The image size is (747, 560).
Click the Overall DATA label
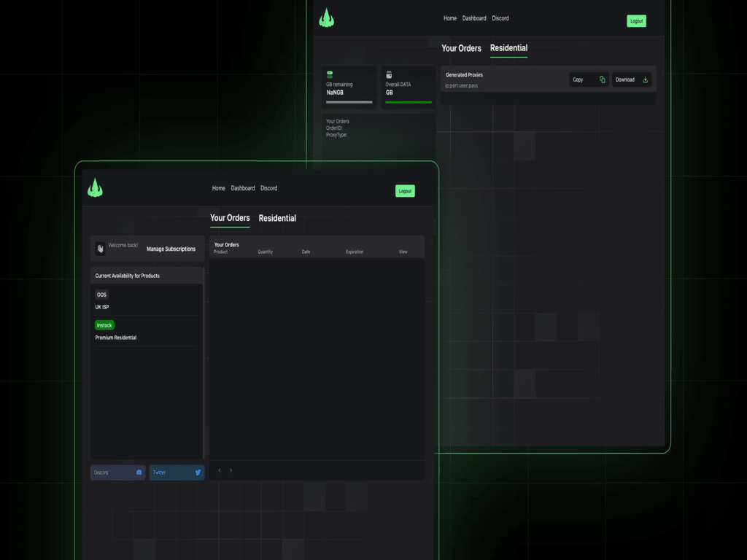[398, 85]
